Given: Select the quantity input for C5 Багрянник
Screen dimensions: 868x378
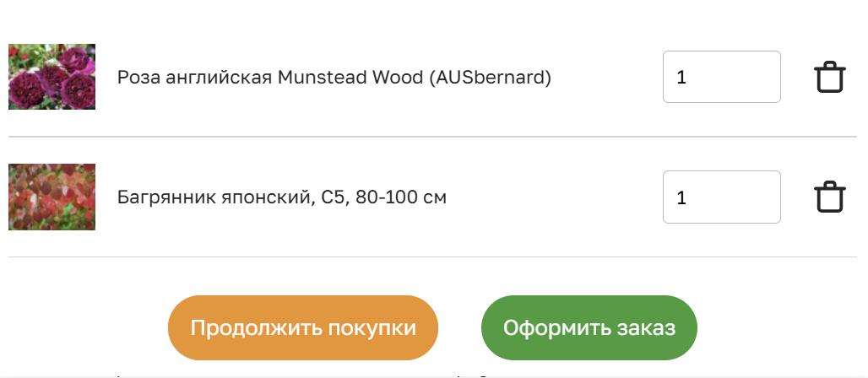Looking at the screenshot, I should coord(721,197).
